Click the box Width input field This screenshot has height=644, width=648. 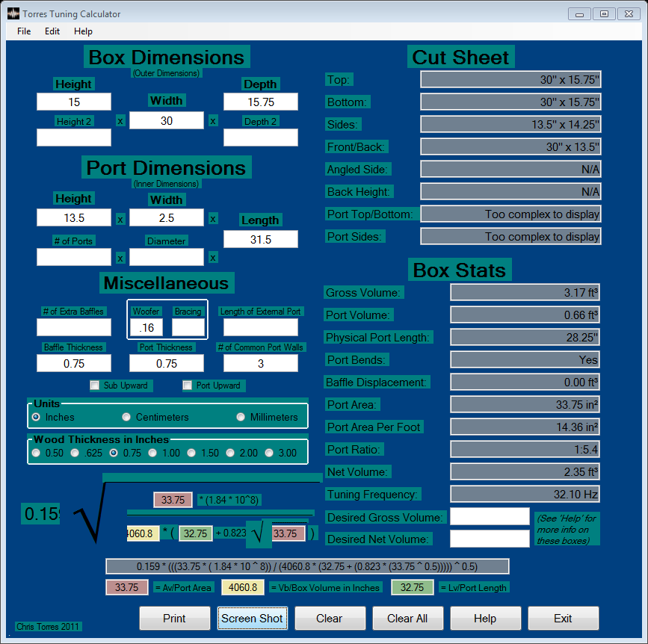(167, 120)
